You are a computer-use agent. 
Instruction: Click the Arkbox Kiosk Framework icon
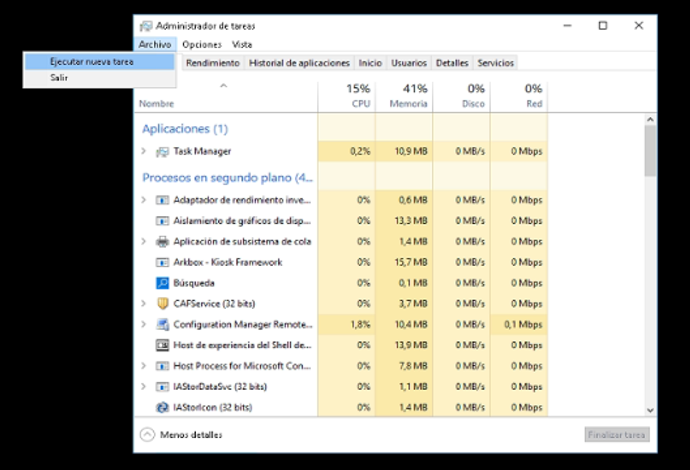[x=163, y=262]
